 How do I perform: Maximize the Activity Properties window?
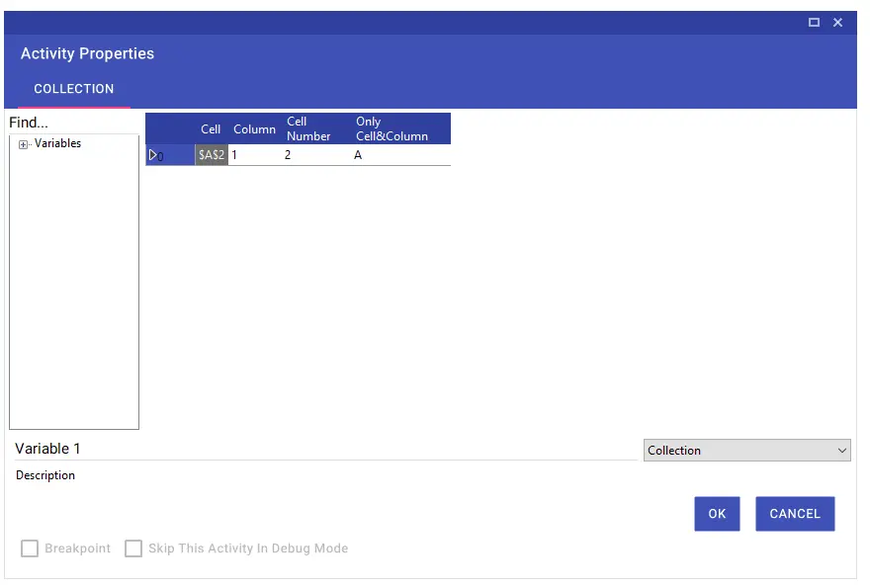click(814, 22)
